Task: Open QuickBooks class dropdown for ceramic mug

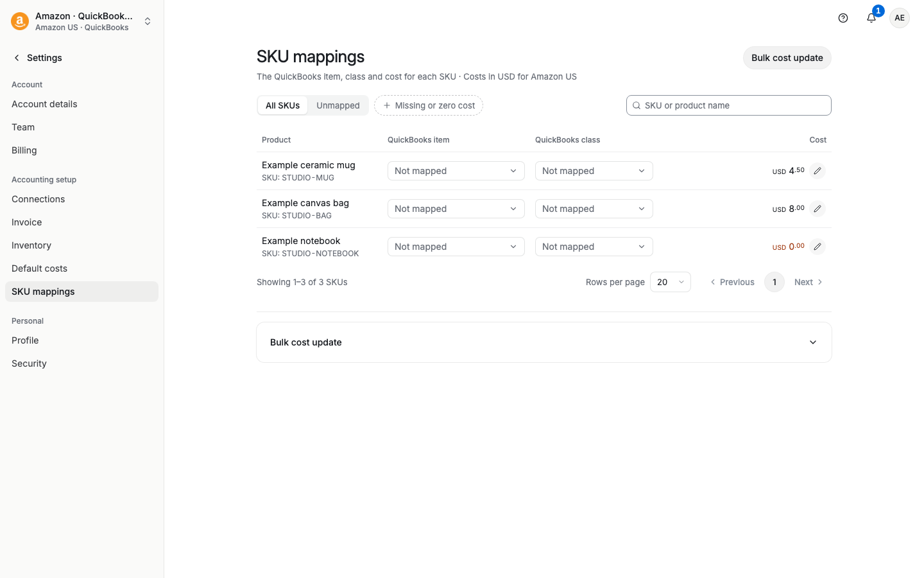Action: (x=594, y=171)
